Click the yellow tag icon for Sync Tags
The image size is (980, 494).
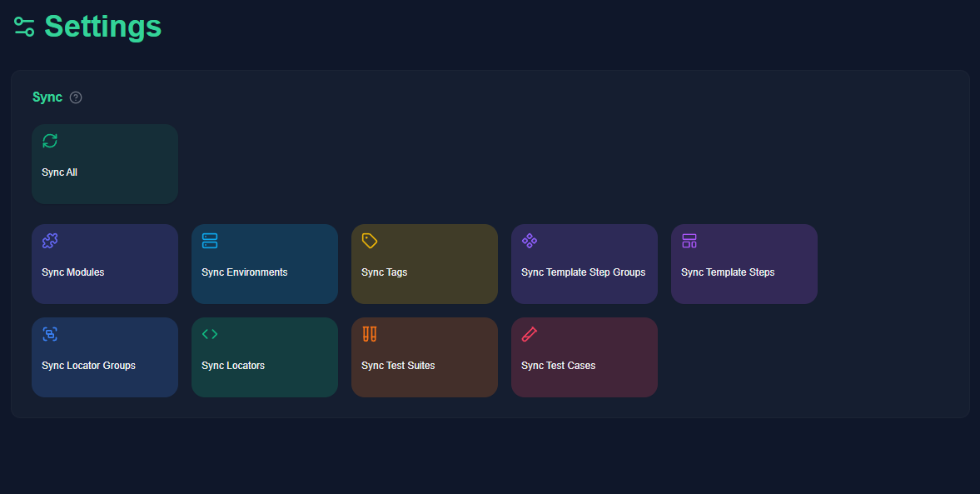coord(370,241)
